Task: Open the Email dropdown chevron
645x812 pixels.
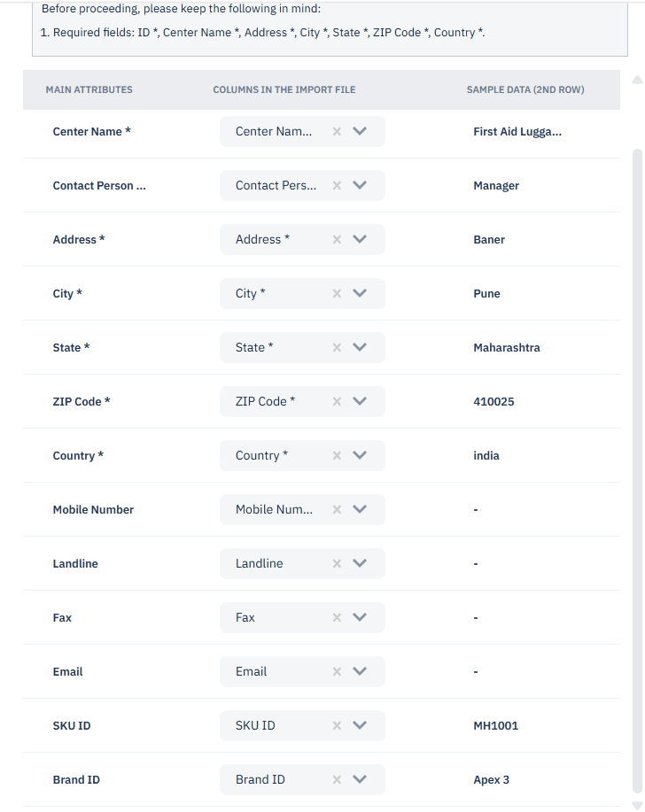Action: (x=360, y=672)
